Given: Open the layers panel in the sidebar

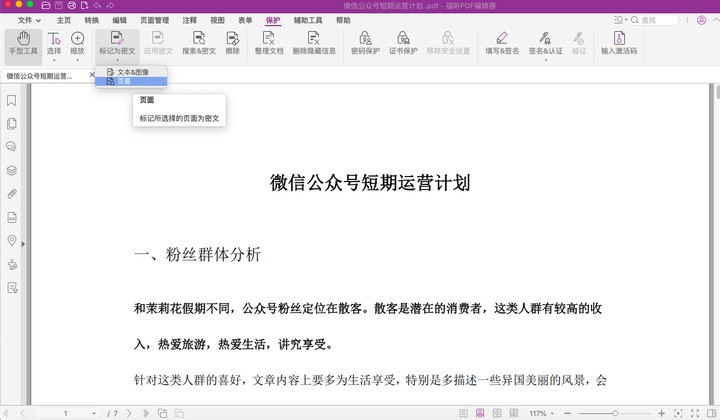Looking at the screenshot, I should pyautogui.click(x=11, y=170).
